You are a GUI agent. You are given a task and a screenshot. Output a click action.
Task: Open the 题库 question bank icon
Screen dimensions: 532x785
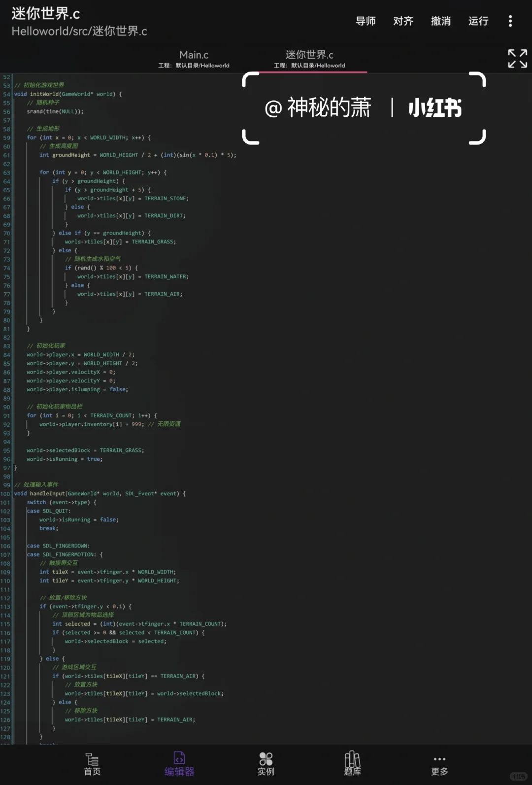coord(352,764)
